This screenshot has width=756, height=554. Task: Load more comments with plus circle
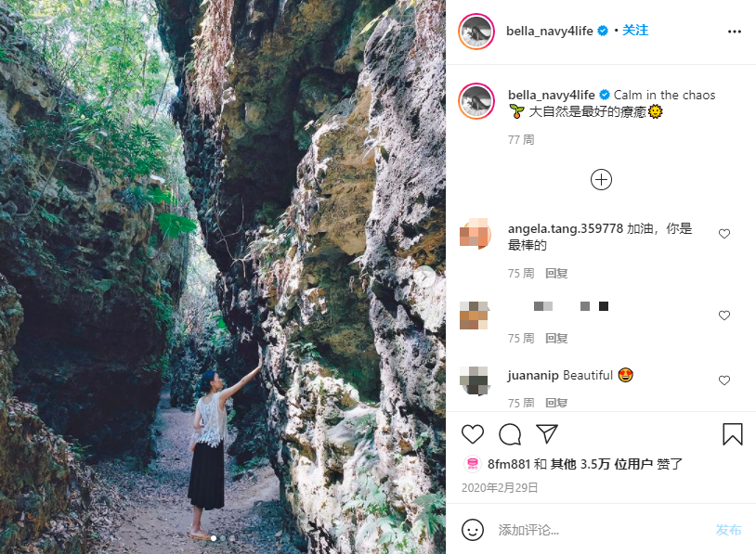(x=601, y=180)
